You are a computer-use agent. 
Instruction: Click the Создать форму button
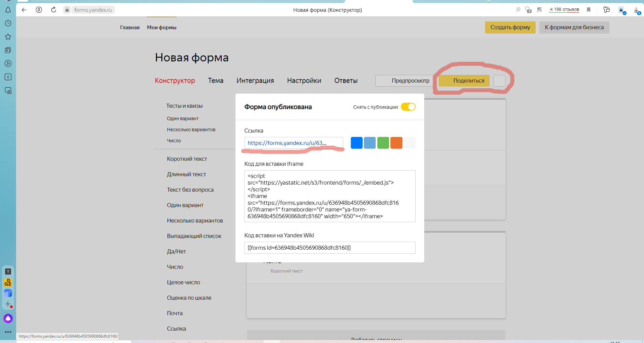tap(510, 28)
